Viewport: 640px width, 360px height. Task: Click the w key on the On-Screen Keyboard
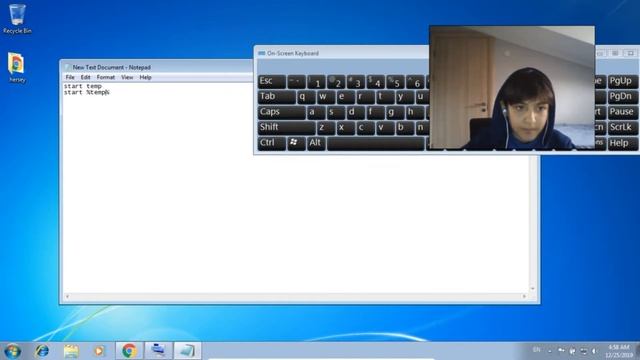326,97
